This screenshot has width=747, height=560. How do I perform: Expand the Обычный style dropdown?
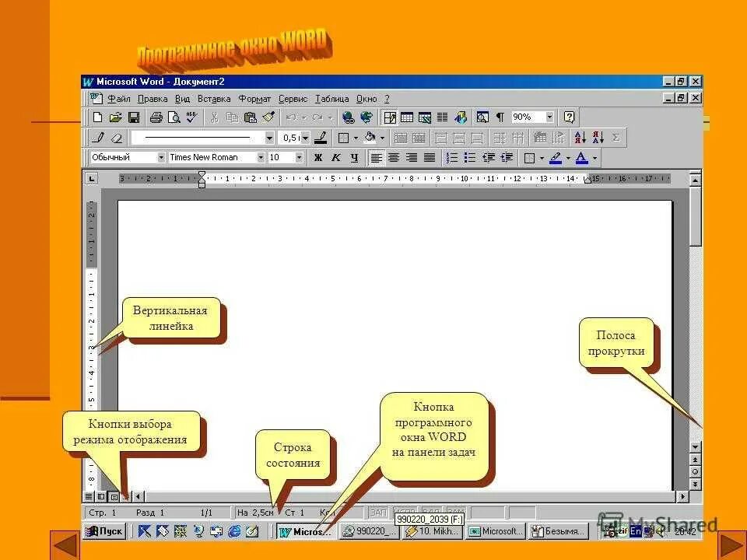tap(161, 158)
